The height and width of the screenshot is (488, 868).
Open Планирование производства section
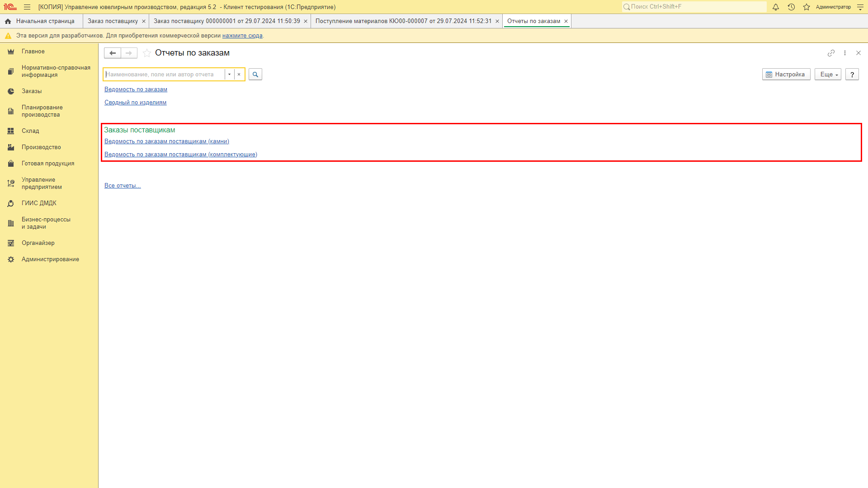49,111
